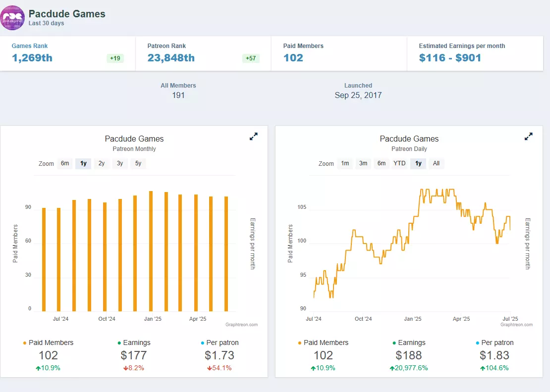
Task: Click the Patreon Daily chart subtitle
Action: [409, 149]
